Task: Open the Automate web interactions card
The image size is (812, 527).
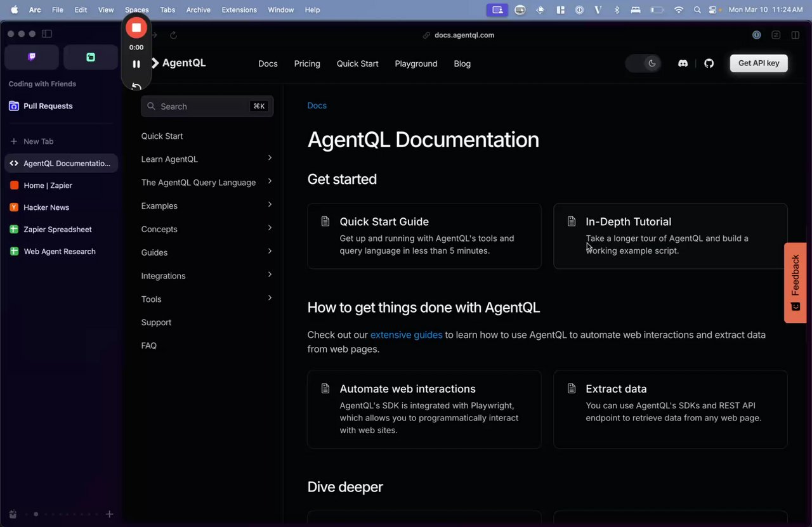Action: click(x=424, y=409)
